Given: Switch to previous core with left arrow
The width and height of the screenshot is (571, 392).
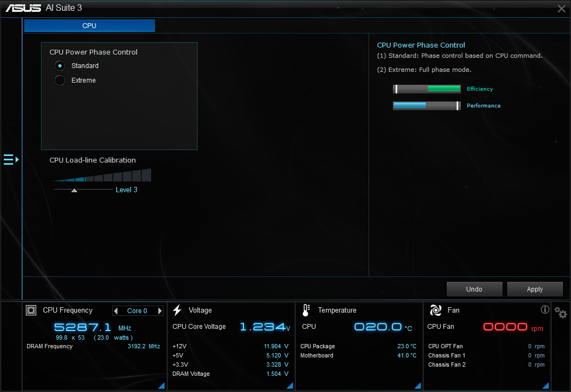Looking at the screenshot, I should [116, 311].
